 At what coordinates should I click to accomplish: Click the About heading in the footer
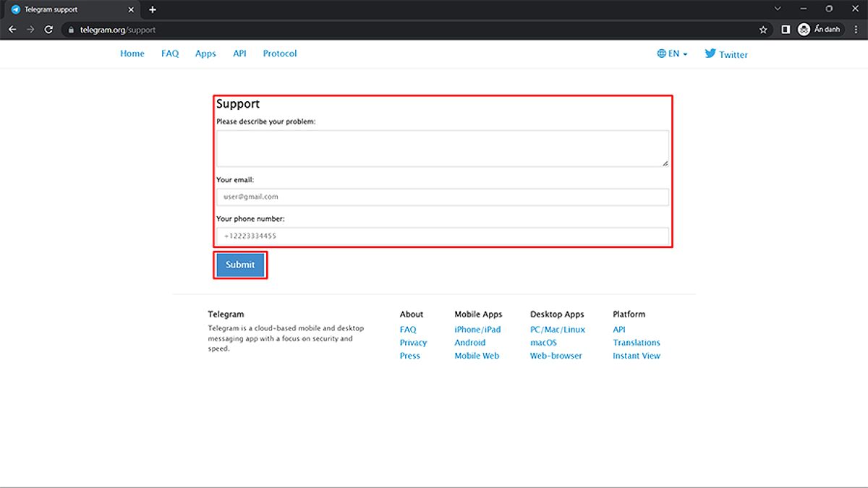(412, 314)
